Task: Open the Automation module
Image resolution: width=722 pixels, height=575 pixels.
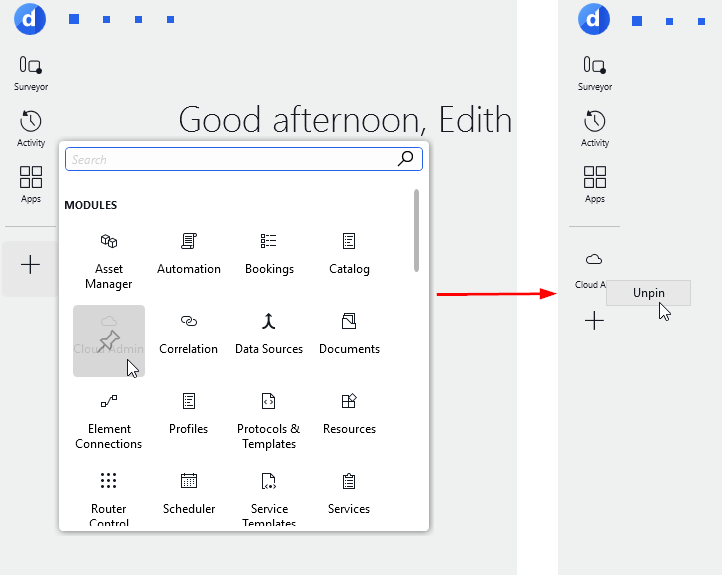Action: click(189, 253)
